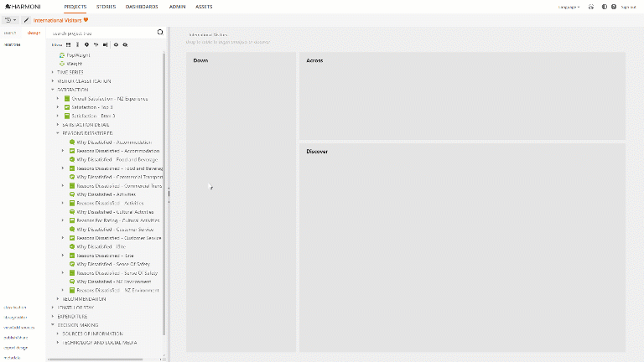Open the Language dropdown
644x362 pixels.
tap(569, 7)
